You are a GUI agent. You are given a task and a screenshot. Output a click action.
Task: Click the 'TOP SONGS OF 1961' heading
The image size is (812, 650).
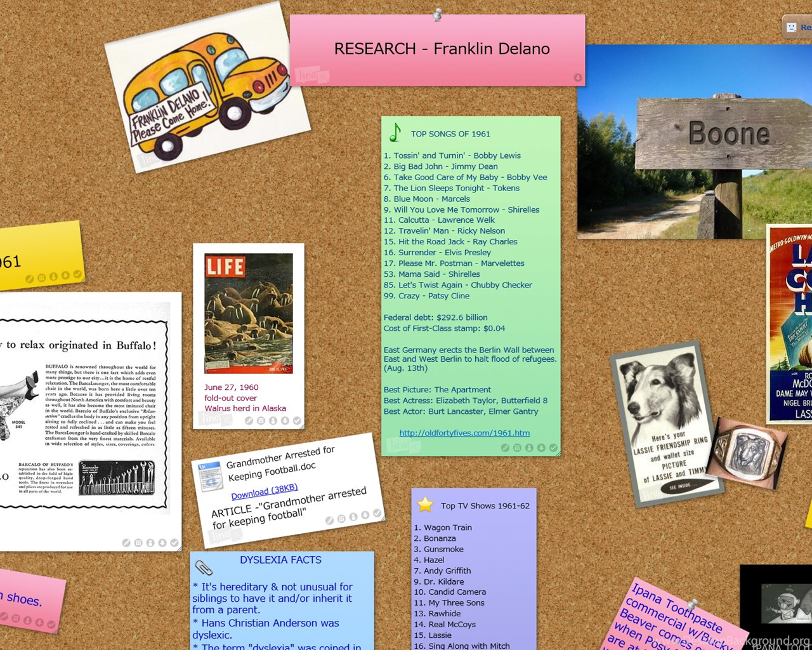[x=450, y=134]
